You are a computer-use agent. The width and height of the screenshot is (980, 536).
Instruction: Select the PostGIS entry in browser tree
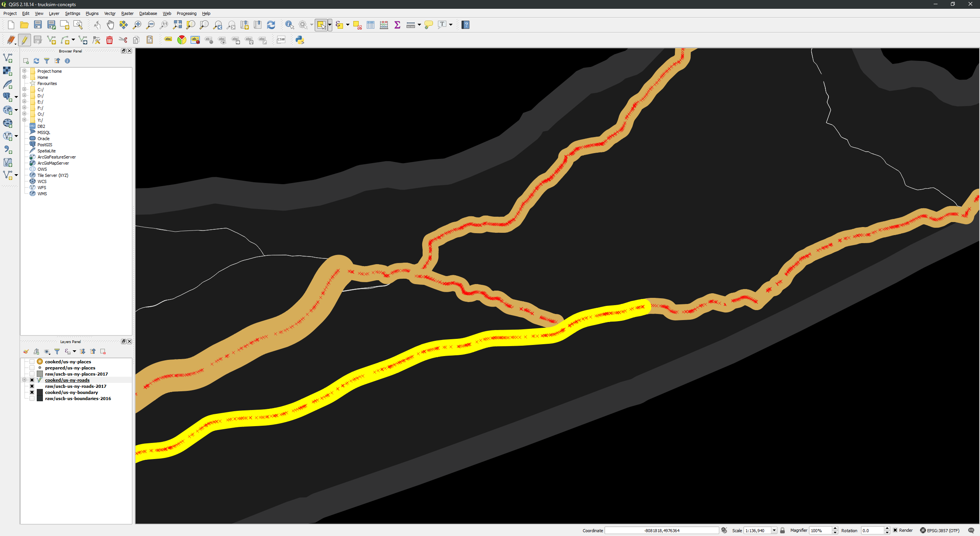[x=45, y=145]
